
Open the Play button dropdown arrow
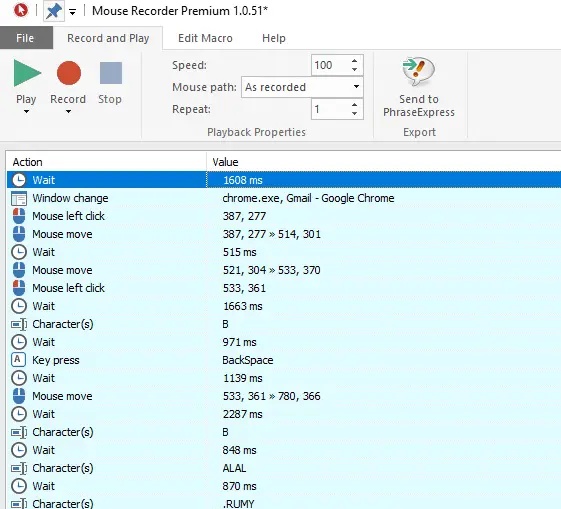pyautogui.click(x=26, y=112)
